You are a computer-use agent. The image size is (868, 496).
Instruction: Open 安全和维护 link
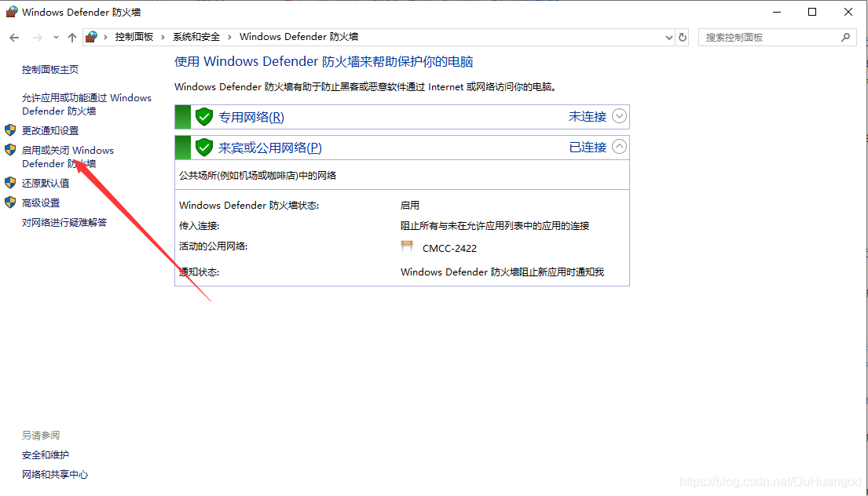point(46,455)
